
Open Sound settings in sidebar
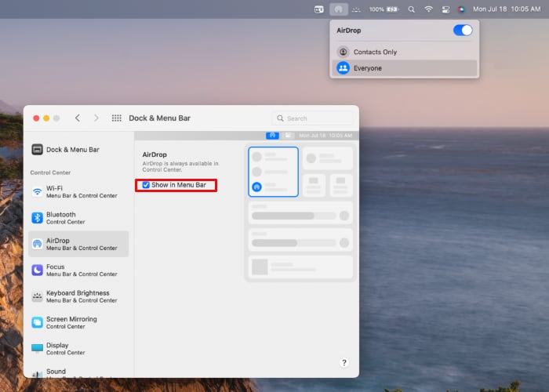point(78,372)
